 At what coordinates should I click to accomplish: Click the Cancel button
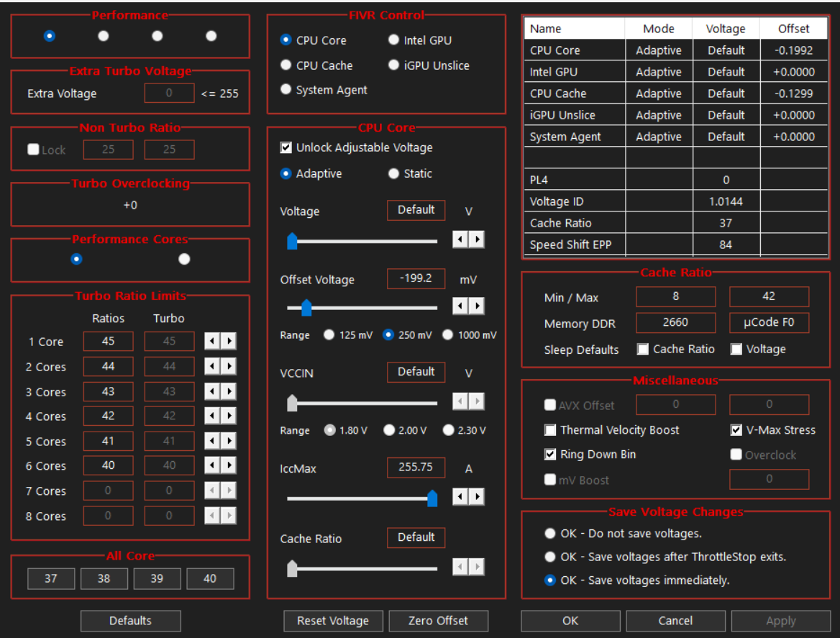tap(675, 621)
